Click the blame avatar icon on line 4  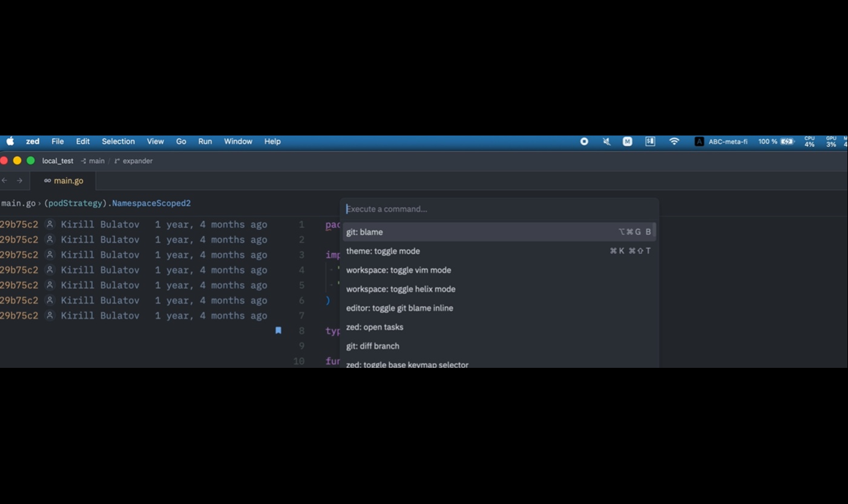click(50, 270)
